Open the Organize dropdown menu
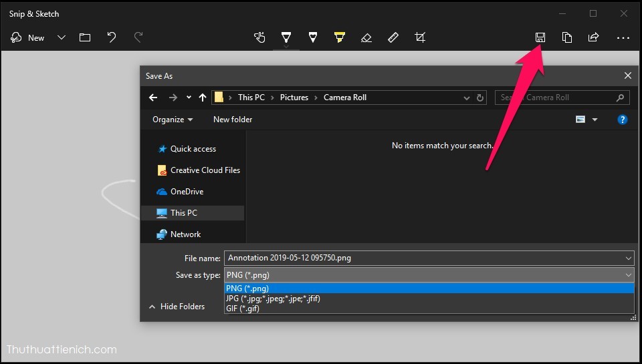 [172, 120]
